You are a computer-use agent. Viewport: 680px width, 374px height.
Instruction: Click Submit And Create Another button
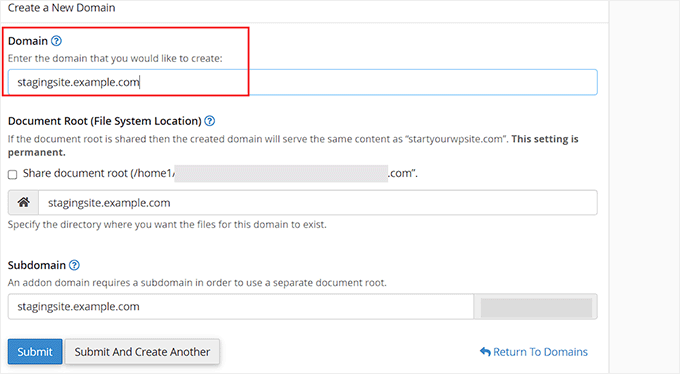[x=142, y=351]
